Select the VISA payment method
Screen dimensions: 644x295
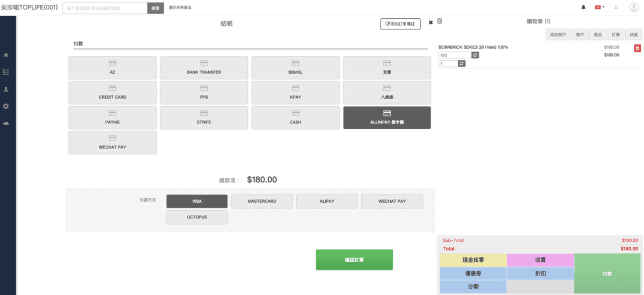pyautogui.click(x=197, y=201)
